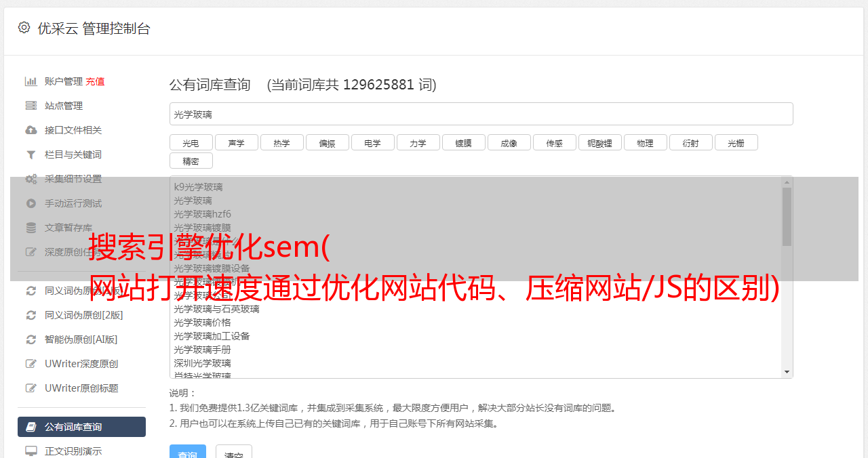
Task: Pick the 精密 keyword tag
Action: (191, 161)
